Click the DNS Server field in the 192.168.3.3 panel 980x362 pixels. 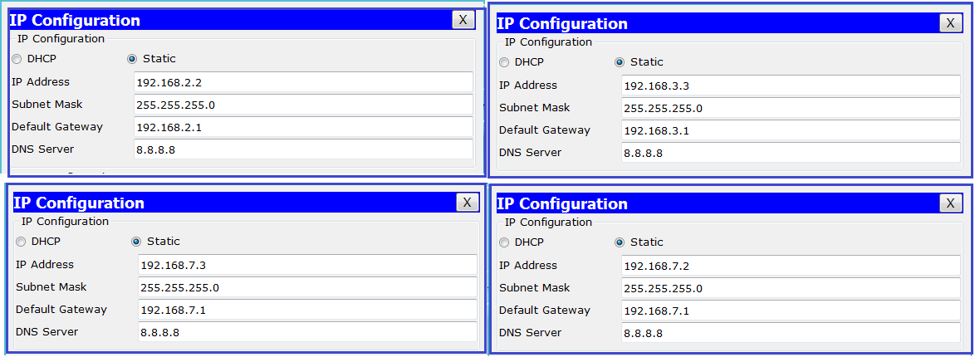point(791,153)
